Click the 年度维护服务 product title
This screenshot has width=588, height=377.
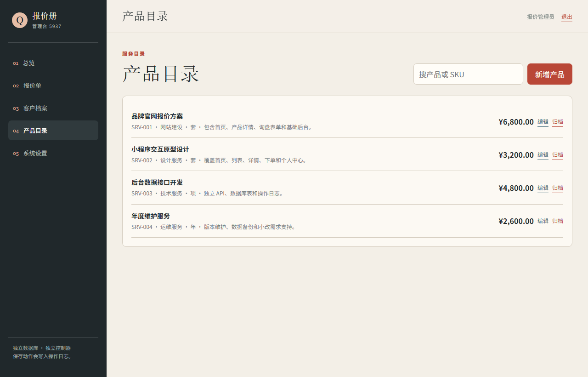[151, 216]
